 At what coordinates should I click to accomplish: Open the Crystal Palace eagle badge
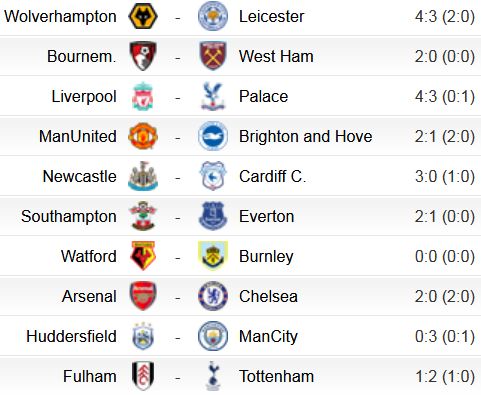pos(213,96)
